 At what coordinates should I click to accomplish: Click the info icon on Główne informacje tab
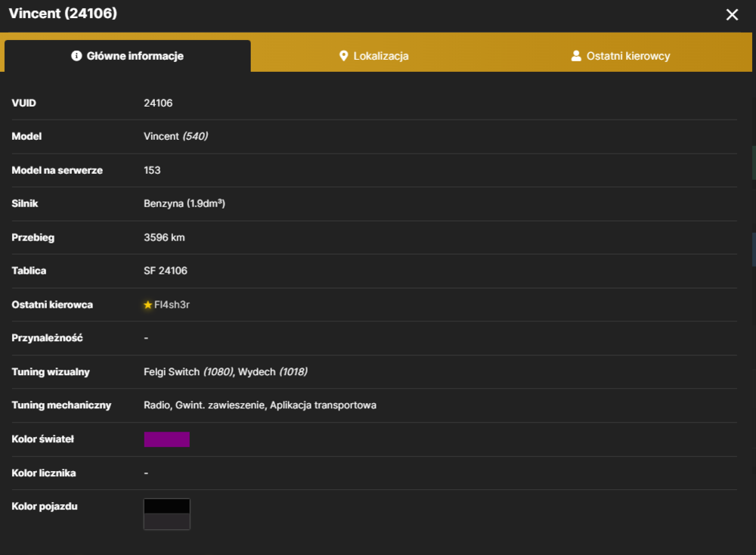coord(76,56)
